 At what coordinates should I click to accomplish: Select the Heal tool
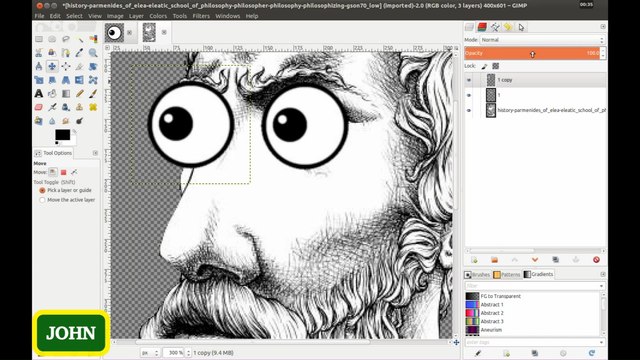[x=93, y=107]
